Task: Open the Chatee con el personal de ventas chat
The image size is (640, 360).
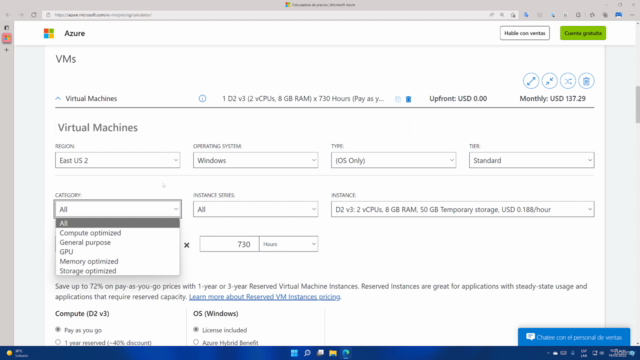Action: (x=574, y=337)
